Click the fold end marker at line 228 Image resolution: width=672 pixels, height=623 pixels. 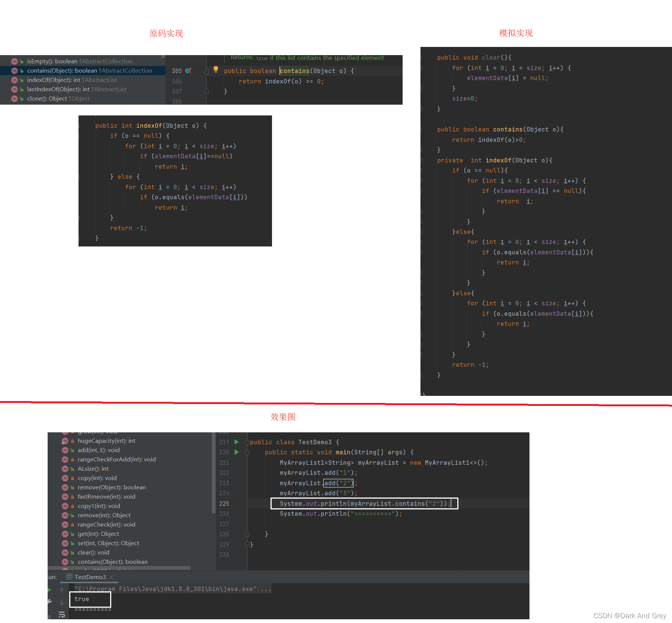[x=247, y=534]
